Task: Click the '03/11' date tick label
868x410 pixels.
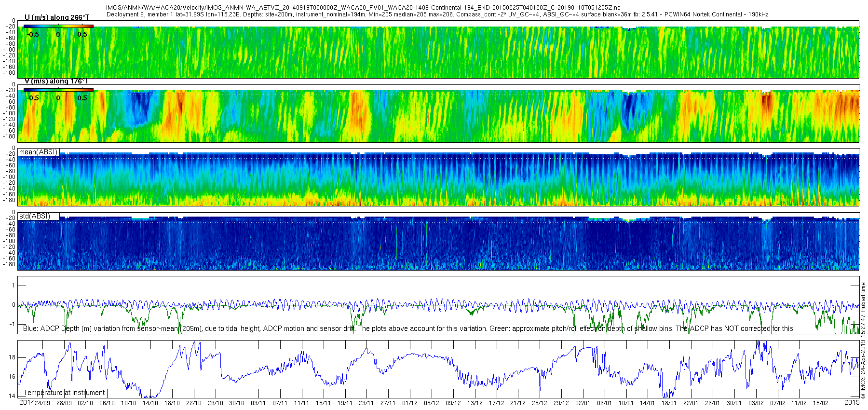Action: pyautogui.click(x=258, y=403)
